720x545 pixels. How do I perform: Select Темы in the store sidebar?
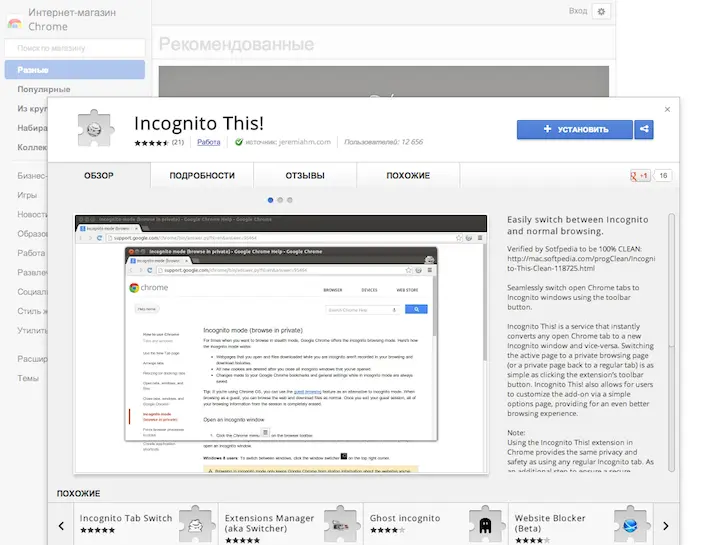coord(28,378)
